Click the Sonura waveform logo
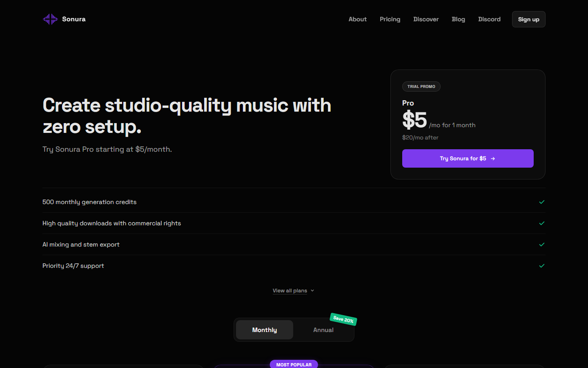 (x=50, y=19)
